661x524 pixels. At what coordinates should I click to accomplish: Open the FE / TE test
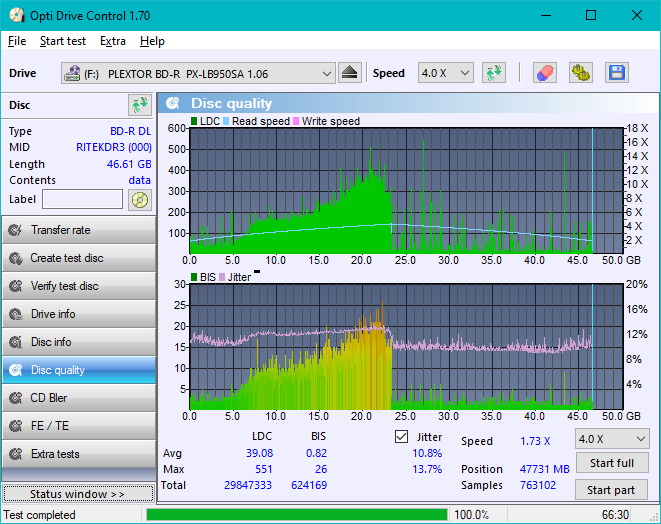click(79, 426)
